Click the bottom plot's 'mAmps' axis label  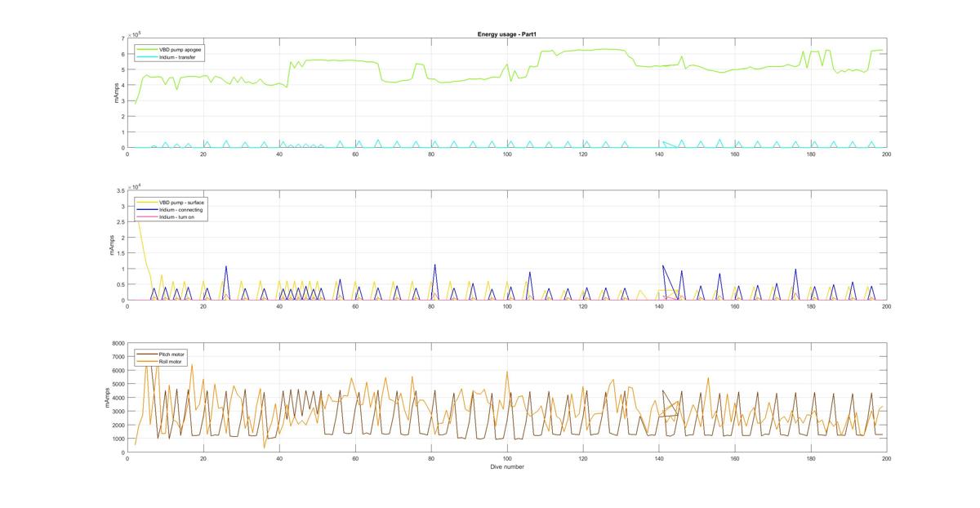106,398
